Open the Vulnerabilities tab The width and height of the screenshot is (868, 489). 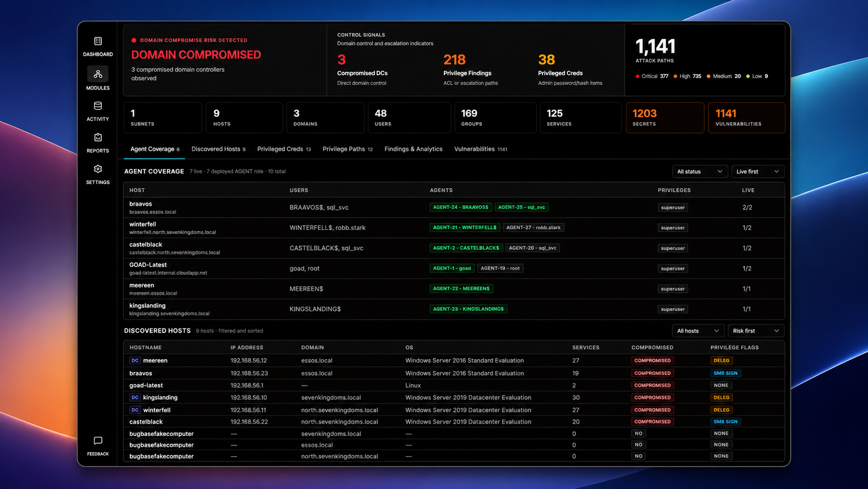(x=480, y=149)
